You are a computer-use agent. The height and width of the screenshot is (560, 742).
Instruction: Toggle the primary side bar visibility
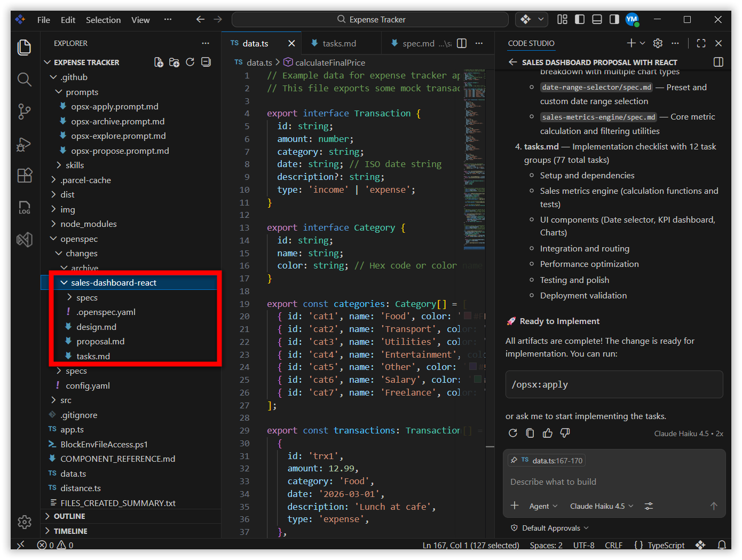click(x=580, y=19)
